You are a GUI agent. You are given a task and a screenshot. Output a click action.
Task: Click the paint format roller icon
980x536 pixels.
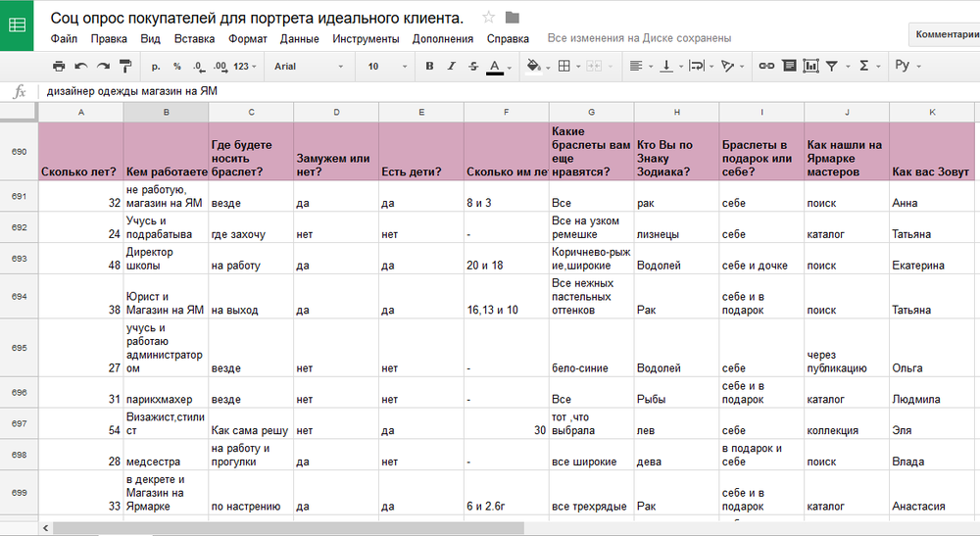[125, 67]
